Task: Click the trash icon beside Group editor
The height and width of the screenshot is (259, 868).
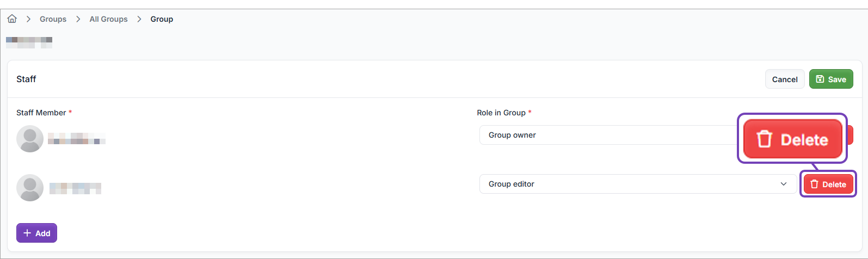Action: tap(814, 184)
